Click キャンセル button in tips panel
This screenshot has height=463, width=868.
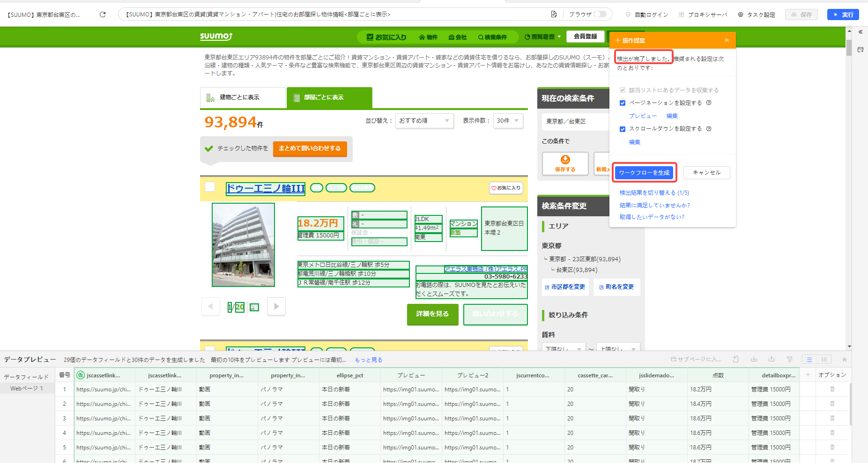tap(706, 173)
